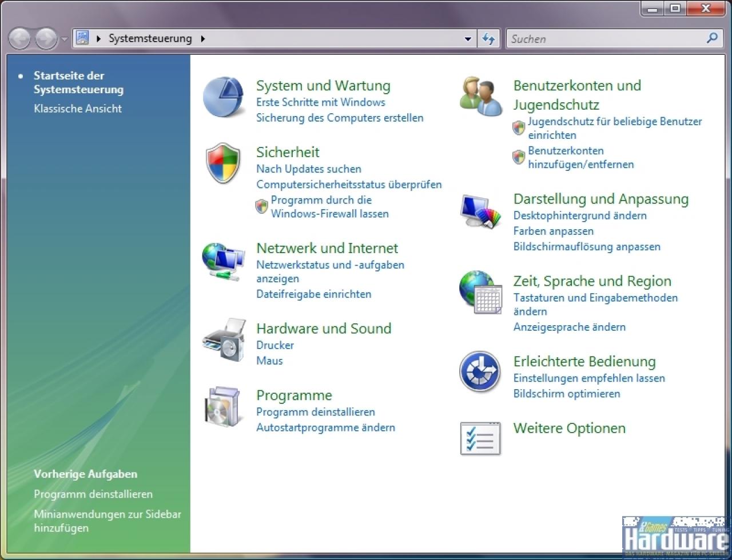Viewport: 732px width, 560px height.
Task: Click Bildschirm optimieren
Action: pyautogui.click(x=567, y=394)
